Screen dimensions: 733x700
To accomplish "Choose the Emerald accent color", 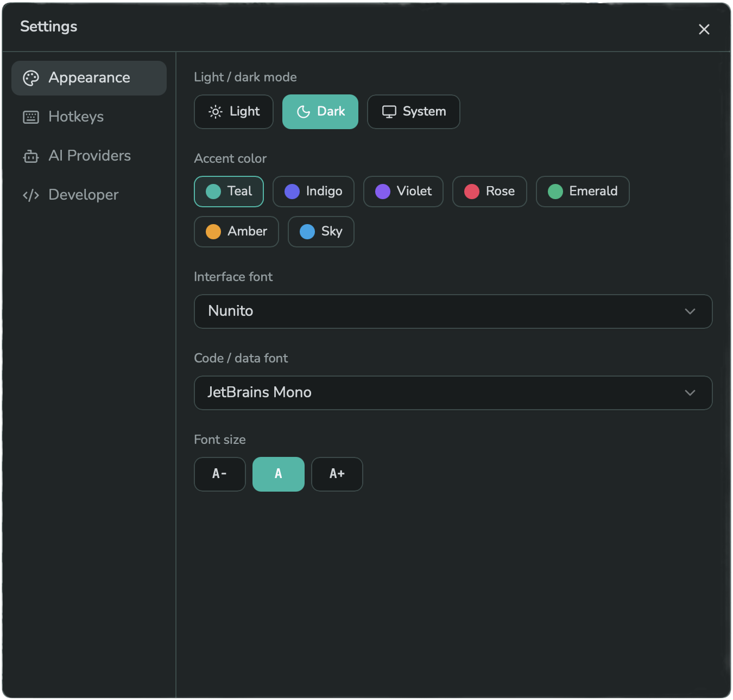I will pyautogui.click(x=583, y=192).
